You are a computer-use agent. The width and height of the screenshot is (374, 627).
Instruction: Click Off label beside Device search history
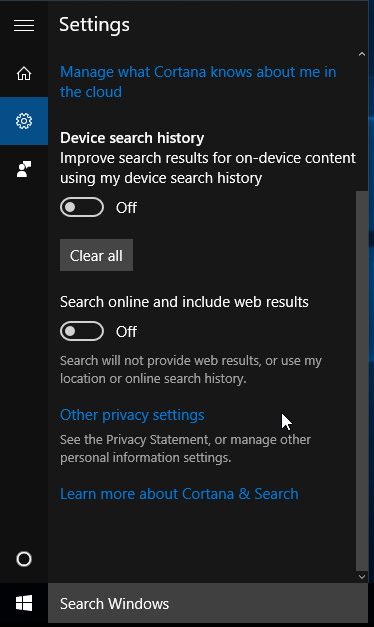click(126, 208)
